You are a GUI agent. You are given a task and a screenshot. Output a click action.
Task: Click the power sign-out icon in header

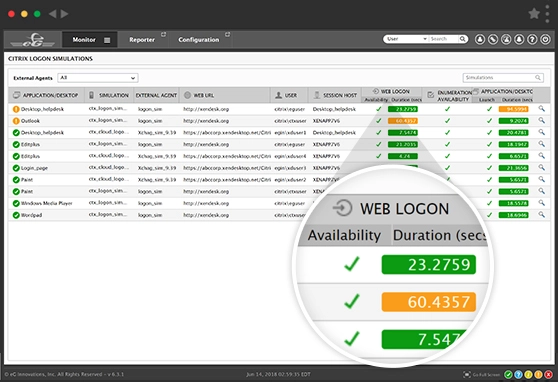tap(546, 39)
